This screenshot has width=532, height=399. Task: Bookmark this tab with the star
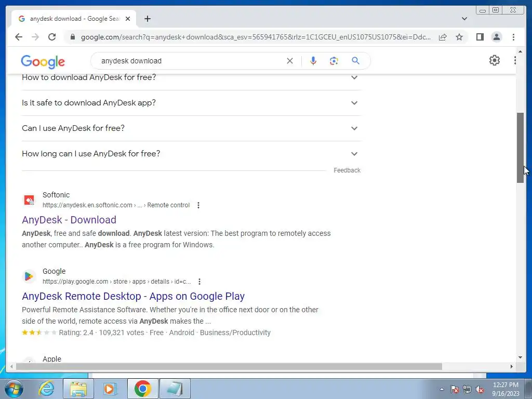(459, 37)
